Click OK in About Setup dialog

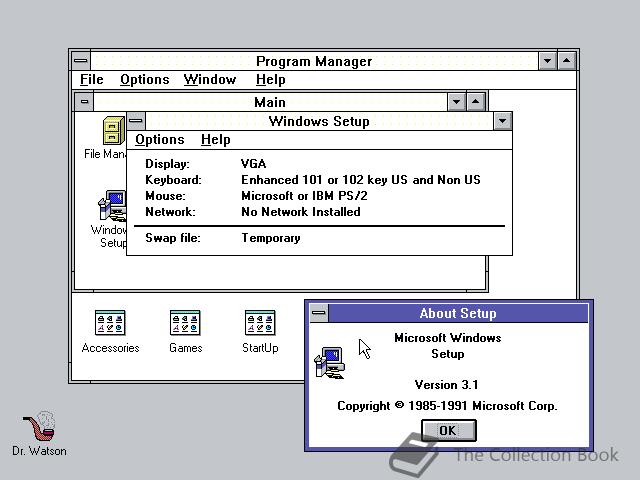(x=449, y=431)
